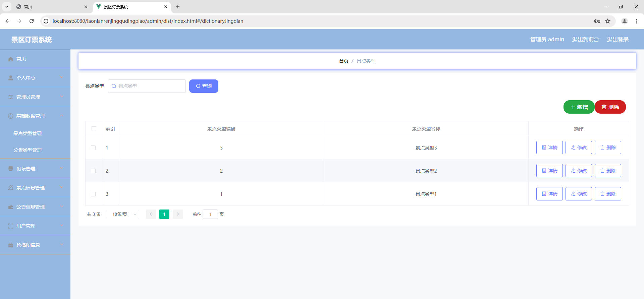Close the 首页 browser tab

pyautogui.click(x=86, y=7)
